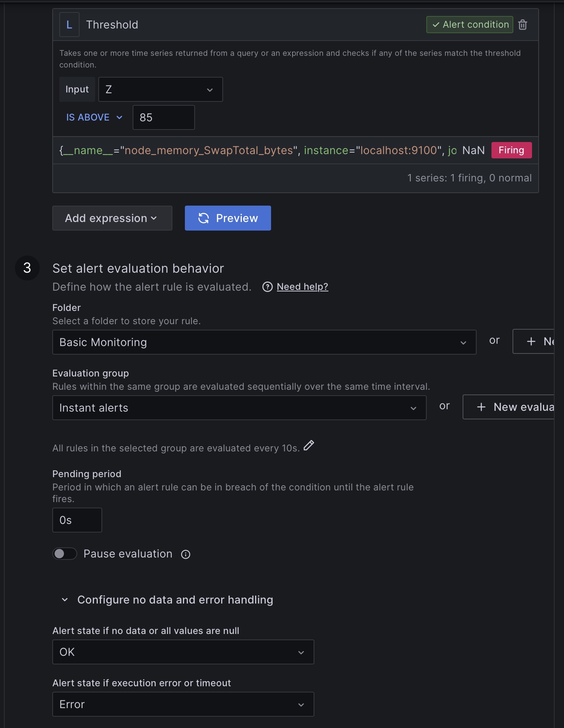Screen dimensions: 564x728
Task: Click the L expression label badge
Action: click(69, 25)
